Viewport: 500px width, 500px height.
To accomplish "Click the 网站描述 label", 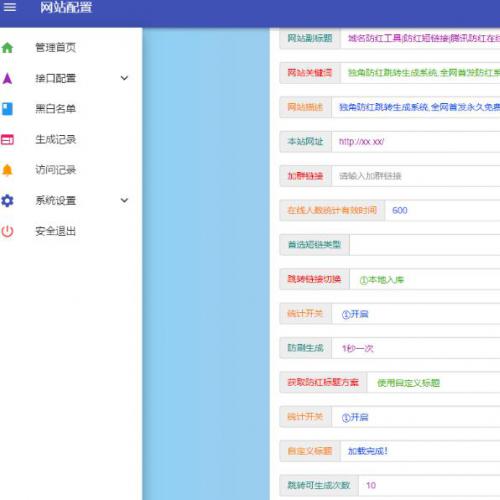I will click(x=305, y=107).
